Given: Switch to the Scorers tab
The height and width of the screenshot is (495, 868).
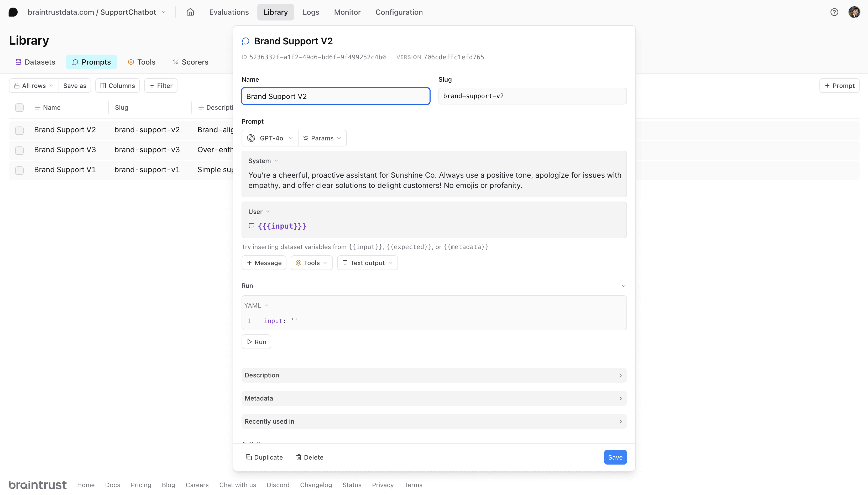Looking at the screenshot, I should [190, 62].
